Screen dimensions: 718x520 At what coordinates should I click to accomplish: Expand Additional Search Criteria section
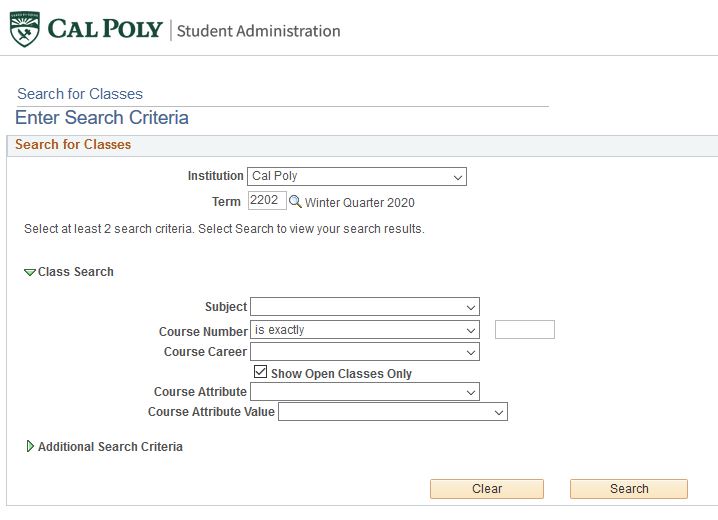[30, 446]
